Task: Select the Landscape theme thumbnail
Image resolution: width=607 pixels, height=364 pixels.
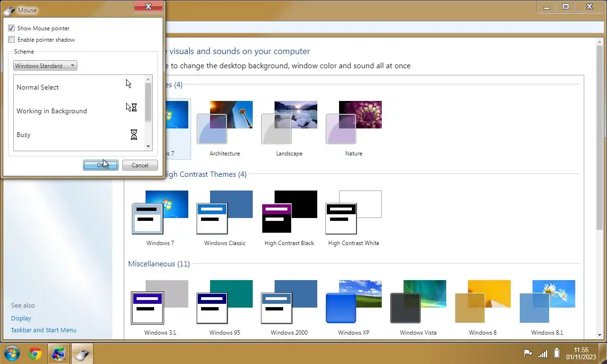Action: 289,122
